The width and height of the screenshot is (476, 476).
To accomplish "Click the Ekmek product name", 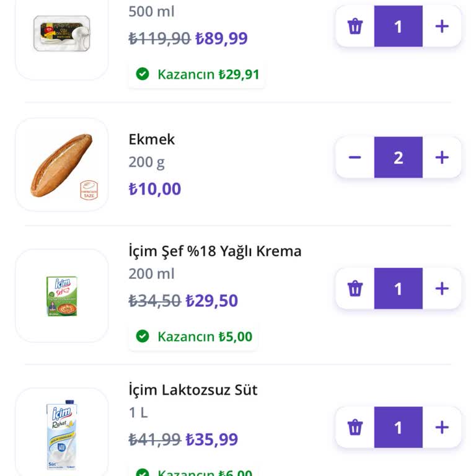I will [152, 139].
